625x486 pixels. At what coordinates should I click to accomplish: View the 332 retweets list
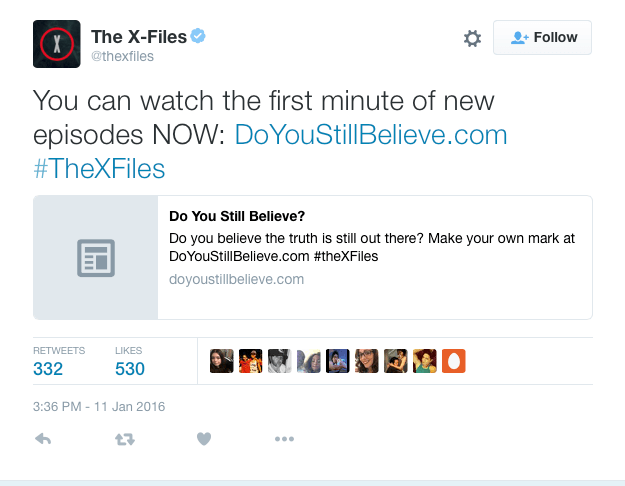[48, 369]
